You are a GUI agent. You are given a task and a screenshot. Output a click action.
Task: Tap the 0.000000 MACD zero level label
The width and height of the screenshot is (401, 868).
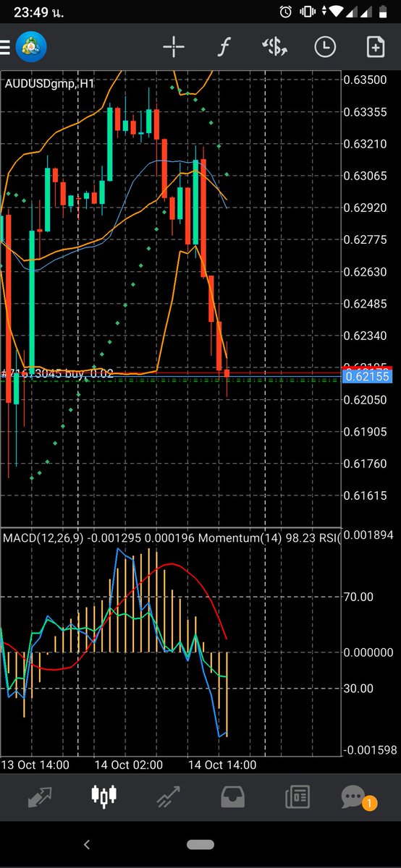(x=368, y=652)
